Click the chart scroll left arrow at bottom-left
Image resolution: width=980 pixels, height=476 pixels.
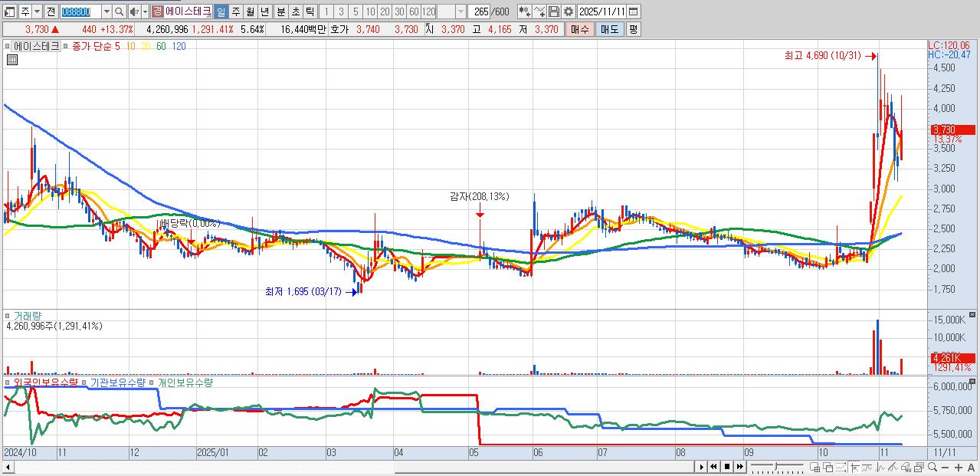pos(7,467)
